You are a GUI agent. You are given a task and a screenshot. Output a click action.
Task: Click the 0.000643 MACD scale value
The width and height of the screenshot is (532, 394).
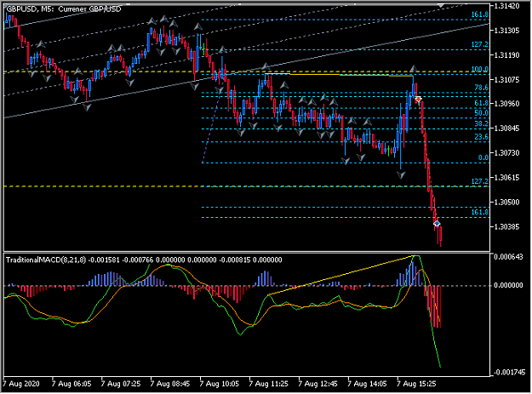coord(508,257)
